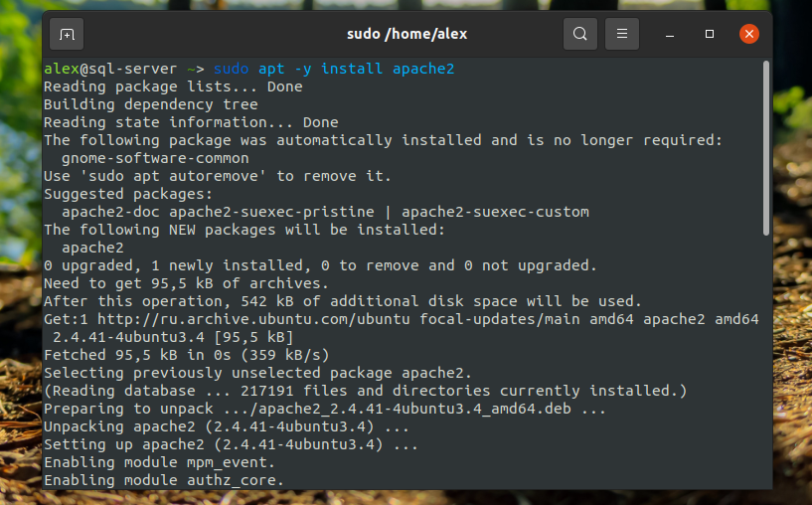Click the 'Enabling module authz_core' line
Viewport: 812px width, 505px height.
click(164, 480)
